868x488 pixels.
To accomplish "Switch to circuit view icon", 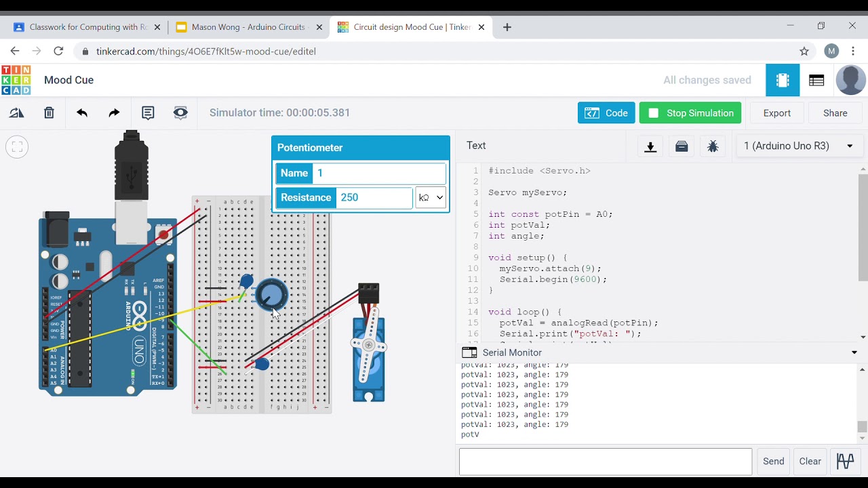I will click(783, 80).
